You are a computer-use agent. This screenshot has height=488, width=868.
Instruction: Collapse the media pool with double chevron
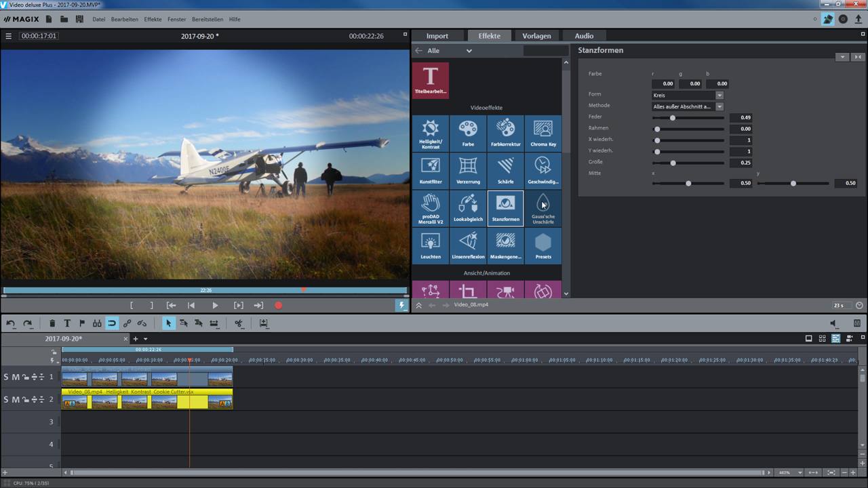418,305
